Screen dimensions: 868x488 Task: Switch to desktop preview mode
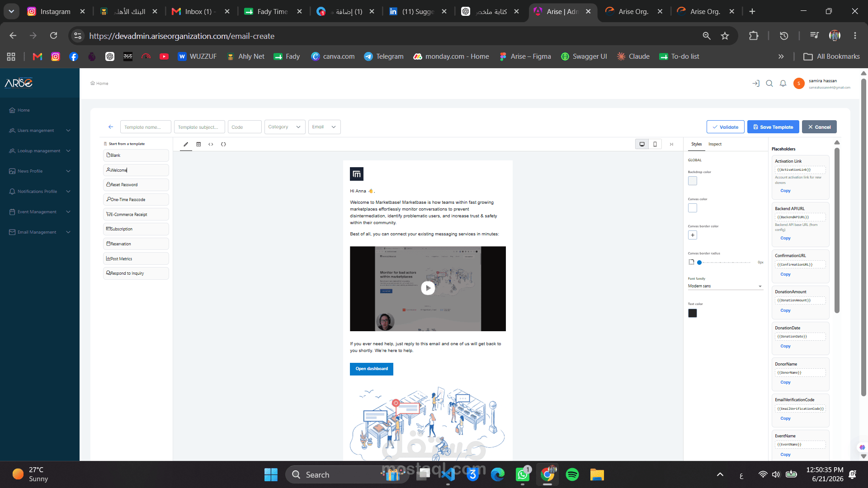pos(642,144)
